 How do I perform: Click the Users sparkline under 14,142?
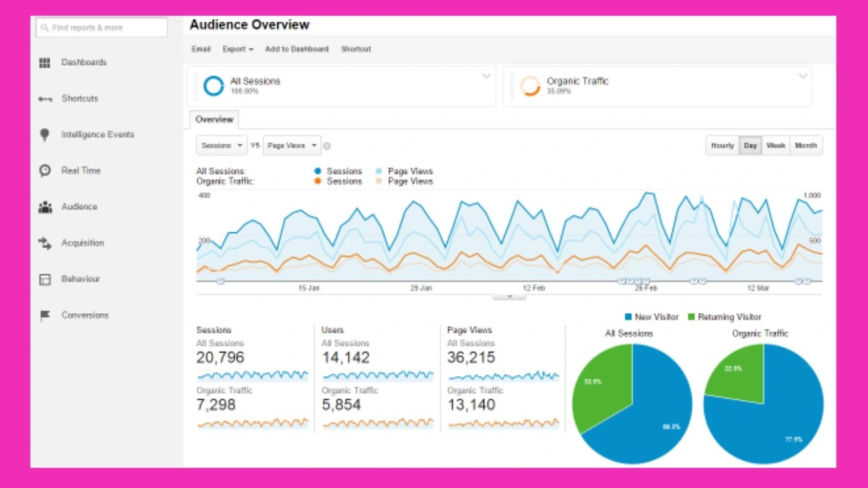tap(378, 375)
